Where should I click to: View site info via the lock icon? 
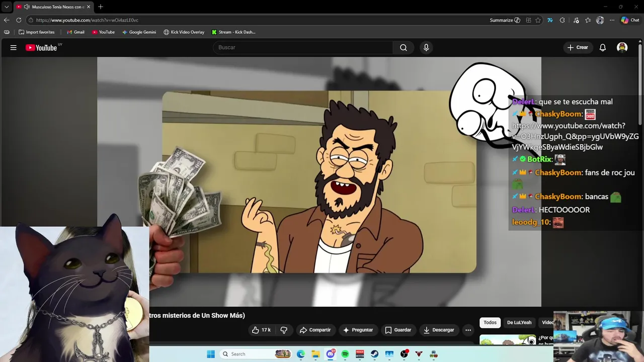[x=31, y=20]
